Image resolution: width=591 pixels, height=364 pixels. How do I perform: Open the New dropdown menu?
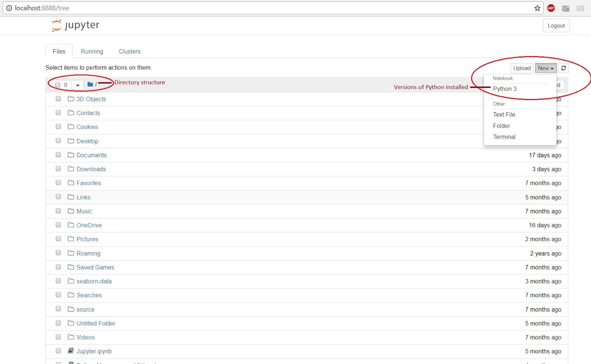point(546,68)
